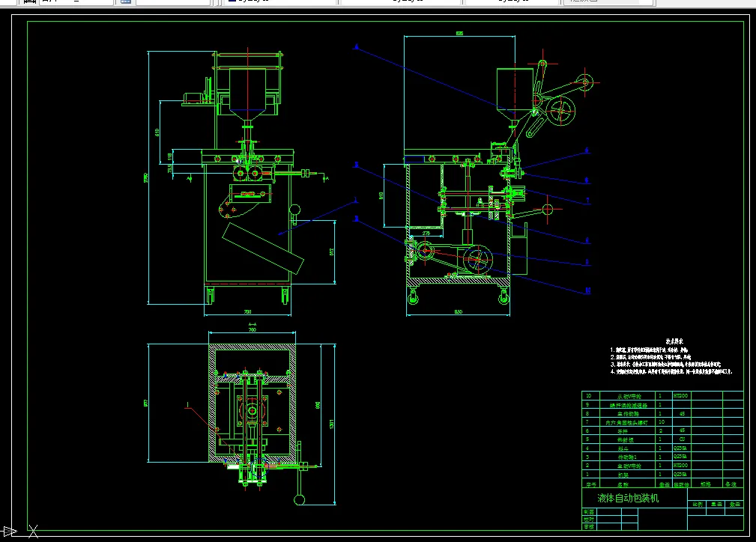The image size is (756, 542).
Task: Select the HT200 material cell in row 2
Action: 681,466
